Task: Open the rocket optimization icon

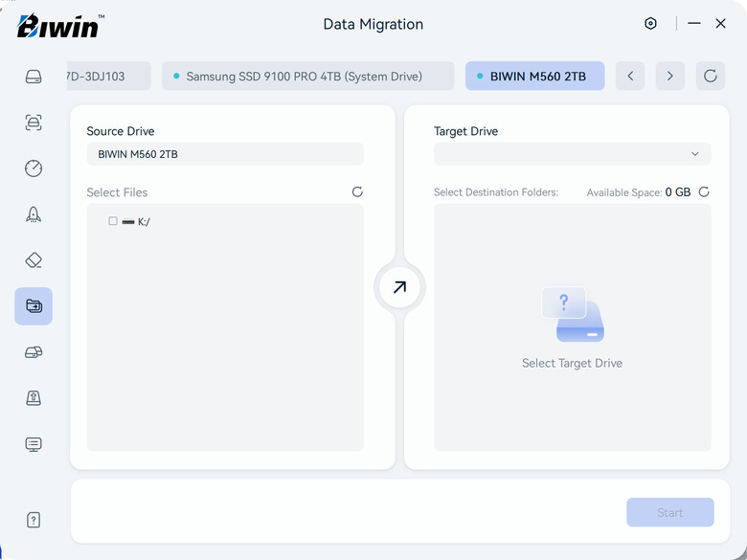Action: click(x=34, y=214)
